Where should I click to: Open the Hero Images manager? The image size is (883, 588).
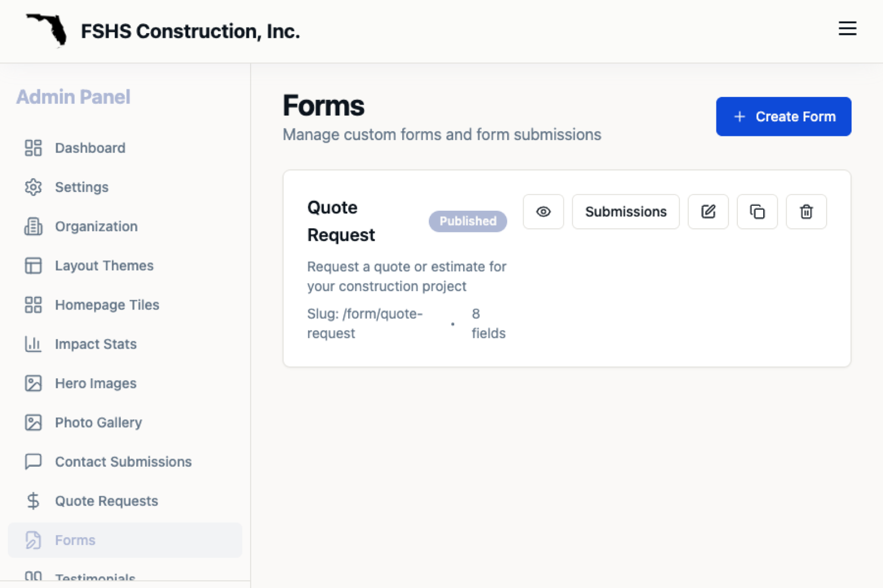95,383
